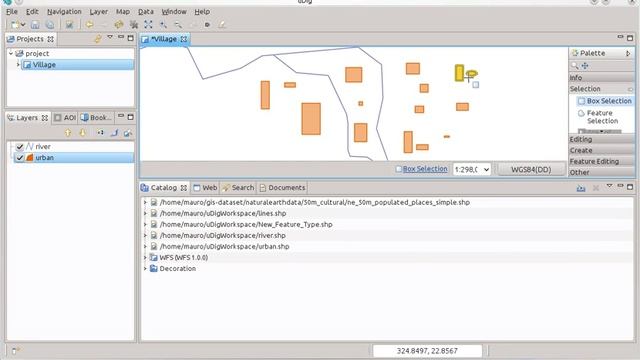Image resolution: width=640 pixels, height=360 pixels.
Task: Click the Back arrow icon in the toolbar
Action: [x=89, y=24]
